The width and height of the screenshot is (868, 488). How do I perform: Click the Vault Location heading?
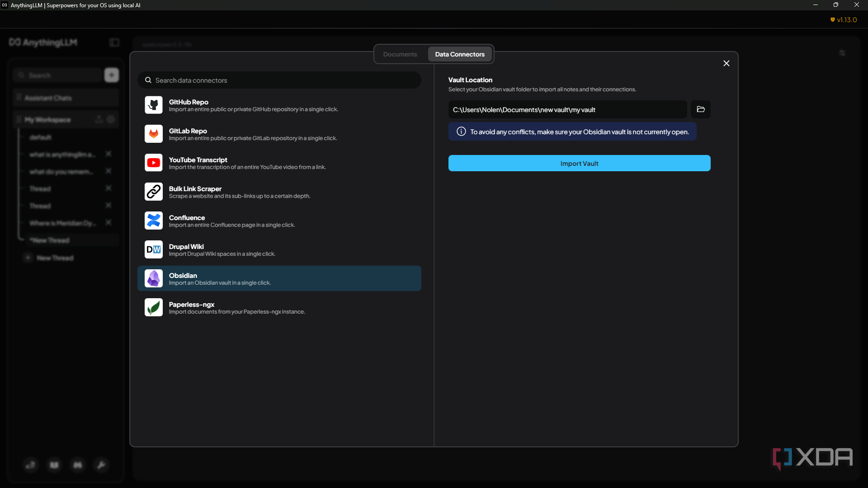[470, 80]
